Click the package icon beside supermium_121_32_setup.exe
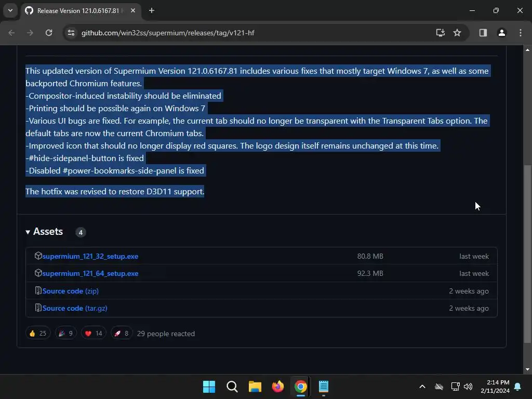Image resolution: width=532 pixels, height=399 pixels. pyautogui.click(x=38, y=256)
